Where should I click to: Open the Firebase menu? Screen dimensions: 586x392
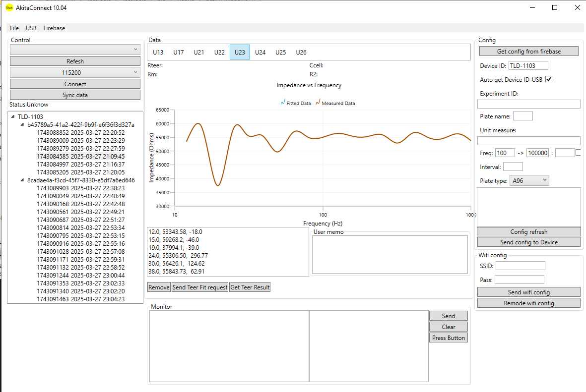(54, 28)
